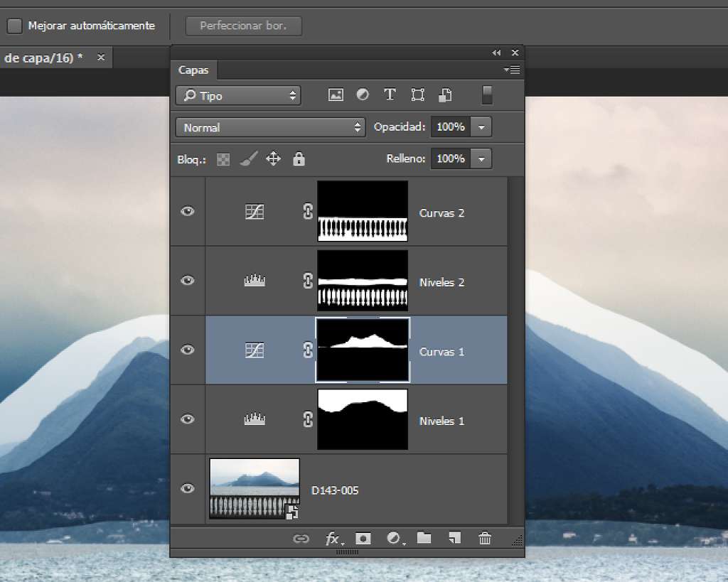This screenshot has width=728, height=582.
Task: Select the Curvas 1 layer mask thumbnail
Action: coord(363,350)
